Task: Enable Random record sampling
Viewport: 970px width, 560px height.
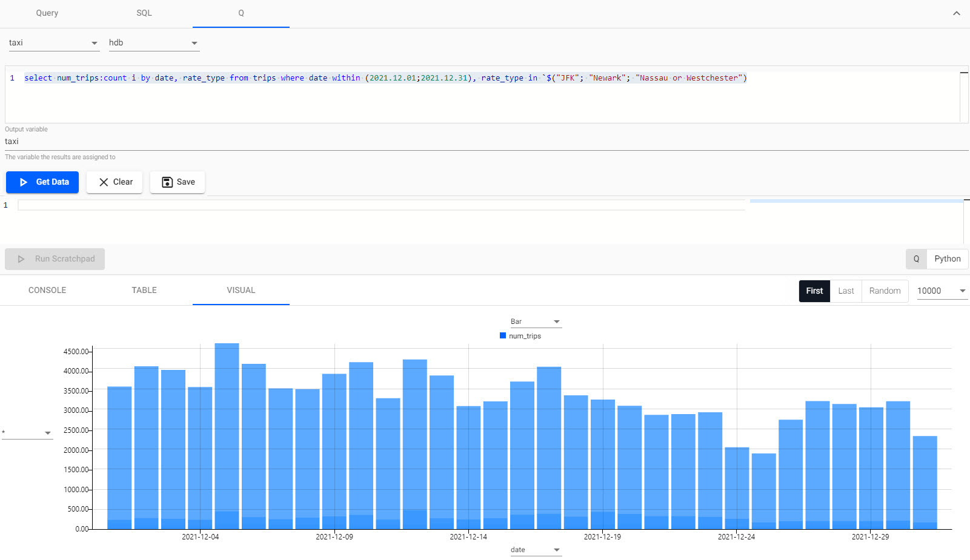Action: tap(885, 291)
